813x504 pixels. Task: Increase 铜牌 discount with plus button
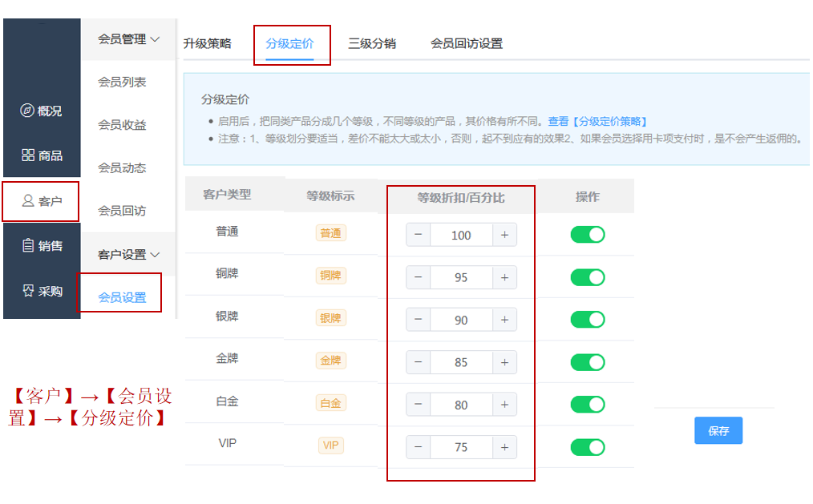(x=504, y=277)
